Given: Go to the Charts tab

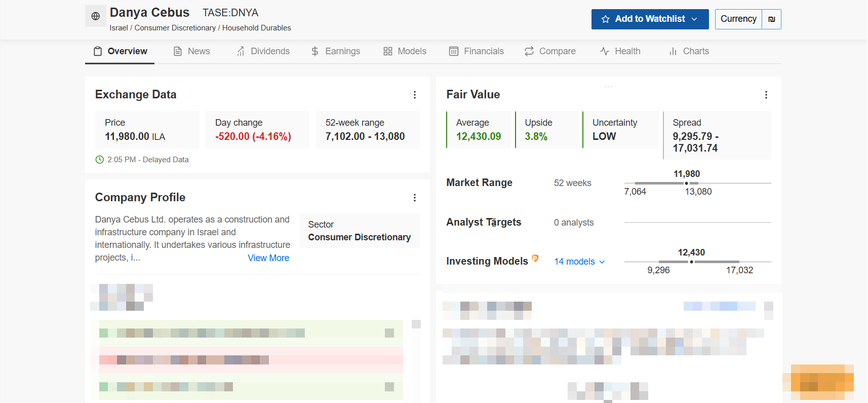Looking at the screenshot, I should [x=689, y=51].
